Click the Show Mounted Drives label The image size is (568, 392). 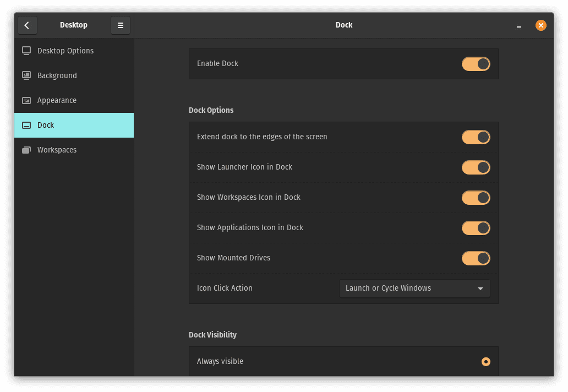click(x=234, y=258)
